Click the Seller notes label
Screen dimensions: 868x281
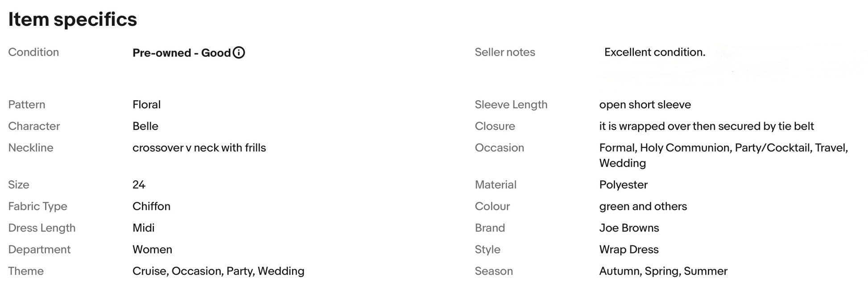click(x=504, y=52)
